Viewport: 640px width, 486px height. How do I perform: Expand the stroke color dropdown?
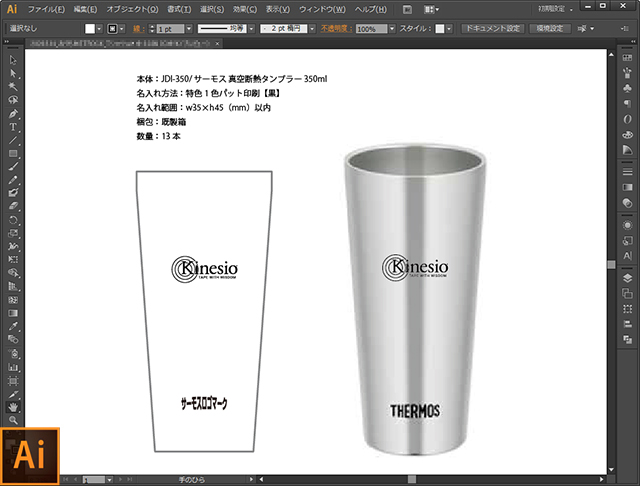(122, 29)
